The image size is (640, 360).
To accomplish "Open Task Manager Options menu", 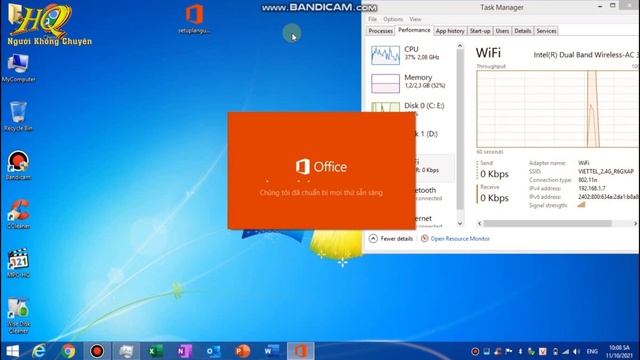I will (393, 19).
